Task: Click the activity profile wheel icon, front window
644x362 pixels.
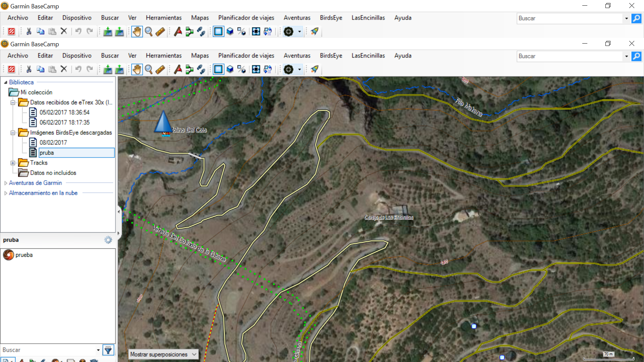Action: 288,69
